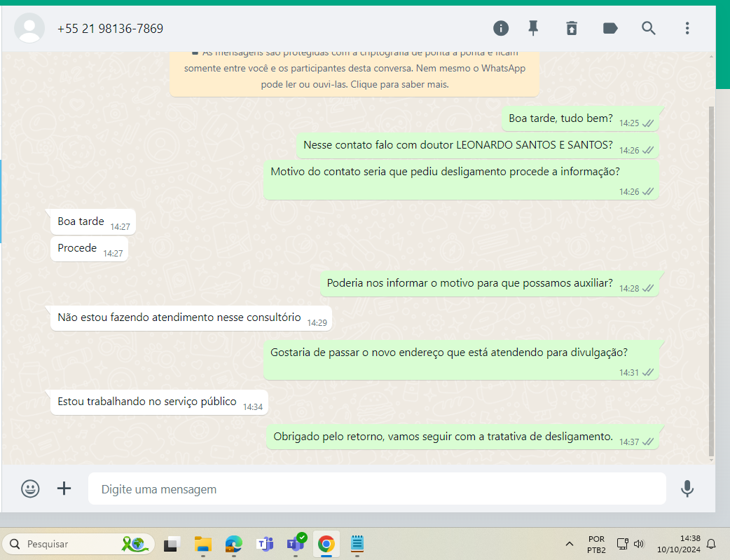Select message 'Gostaria de passar o novo endereço'
The width and height of the screenshot is (730, 560).
pos(461,360)
